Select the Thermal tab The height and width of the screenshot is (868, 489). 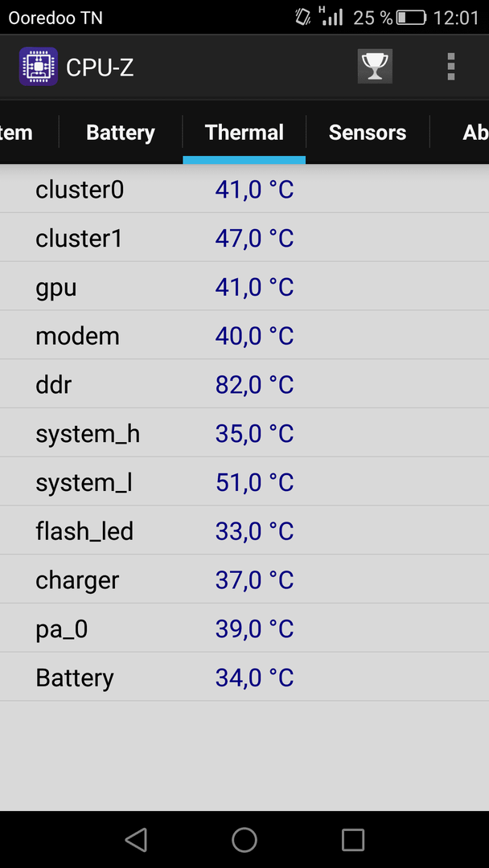click(244, 133)
